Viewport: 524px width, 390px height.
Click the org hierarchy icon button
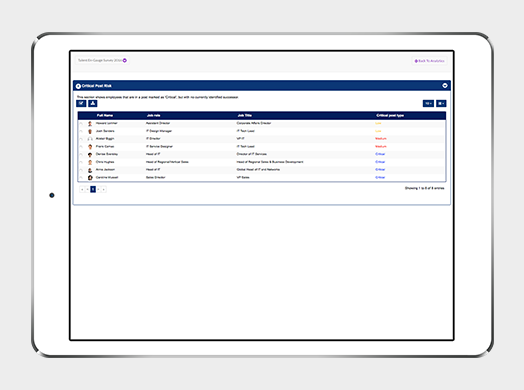(93, 104)
